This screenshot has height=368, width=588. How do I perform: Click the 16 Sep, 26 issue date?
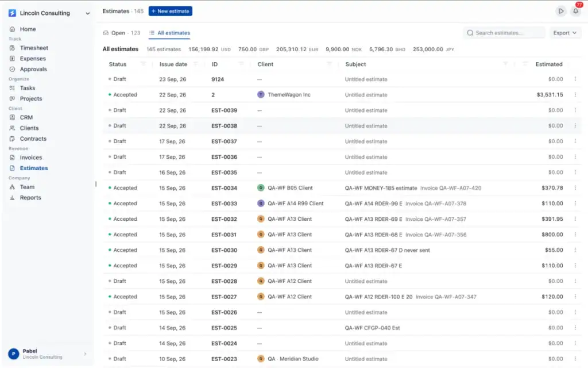(x=172, y=172)
